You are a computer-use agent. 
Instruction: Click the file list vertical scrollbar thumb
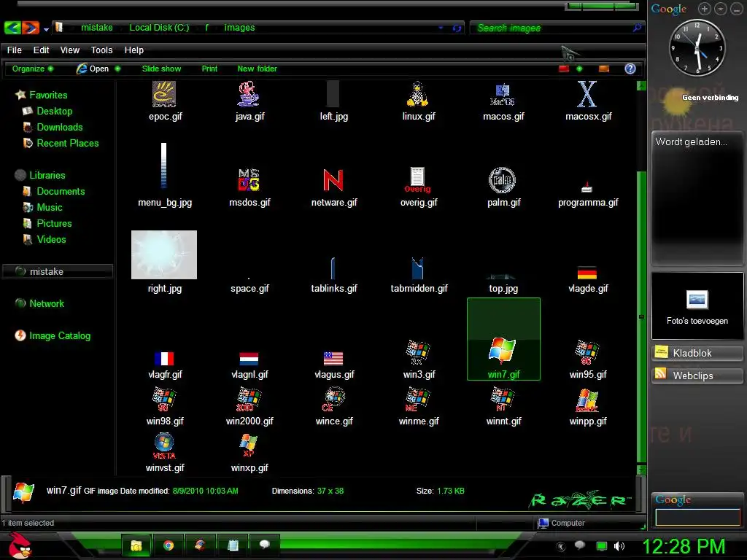click(641, 316)
